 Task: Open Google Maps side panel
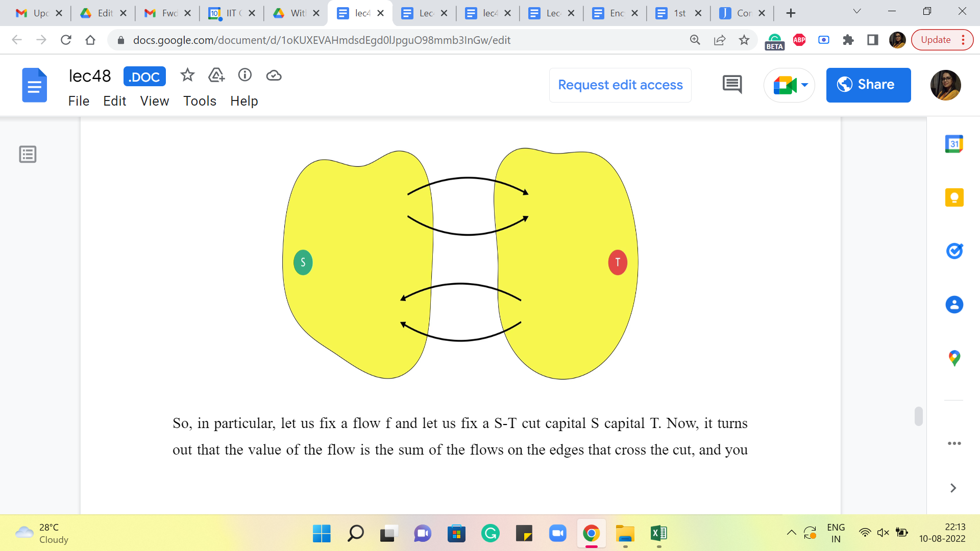tap(954, 358)
